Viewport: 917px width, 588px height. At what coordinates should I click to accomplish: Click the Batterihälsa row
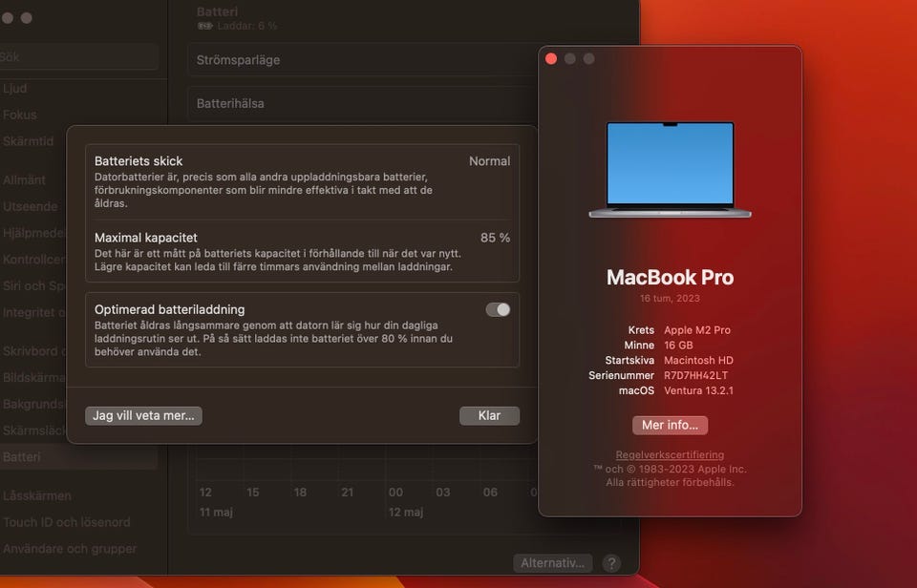[361, 103]
